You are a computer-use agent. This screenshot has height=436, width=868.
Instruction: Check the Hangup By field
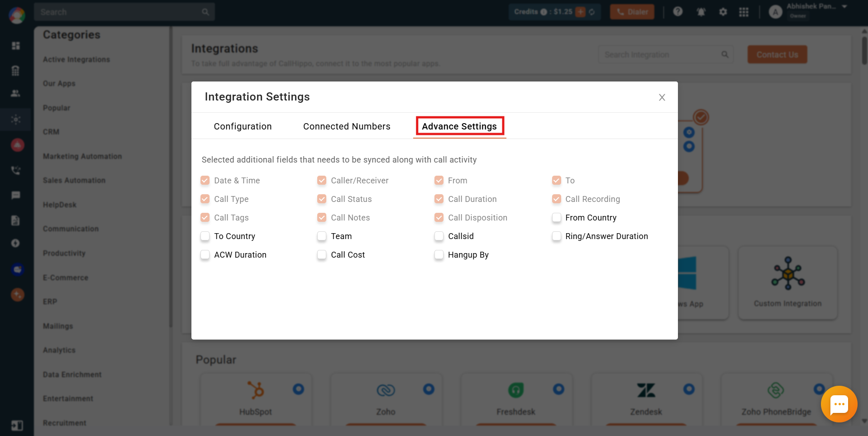coord(439,255)
